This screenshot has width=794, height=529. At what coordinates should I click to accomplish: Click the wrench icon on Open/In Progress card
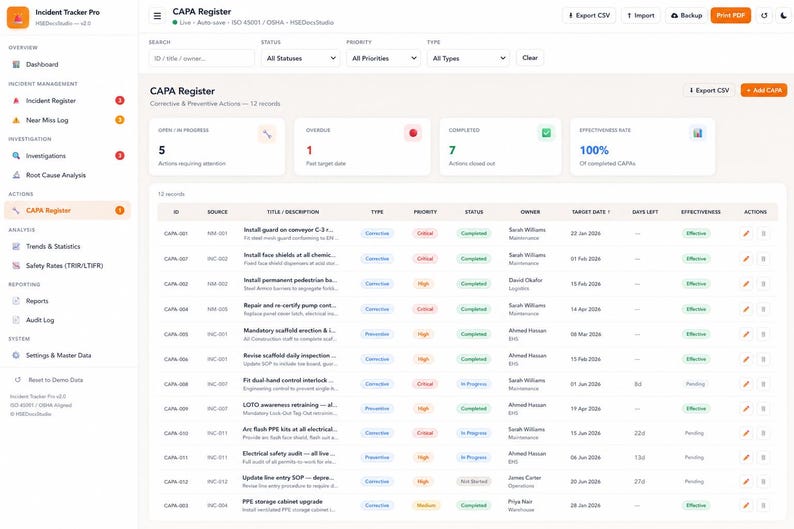tap(267, 134)
